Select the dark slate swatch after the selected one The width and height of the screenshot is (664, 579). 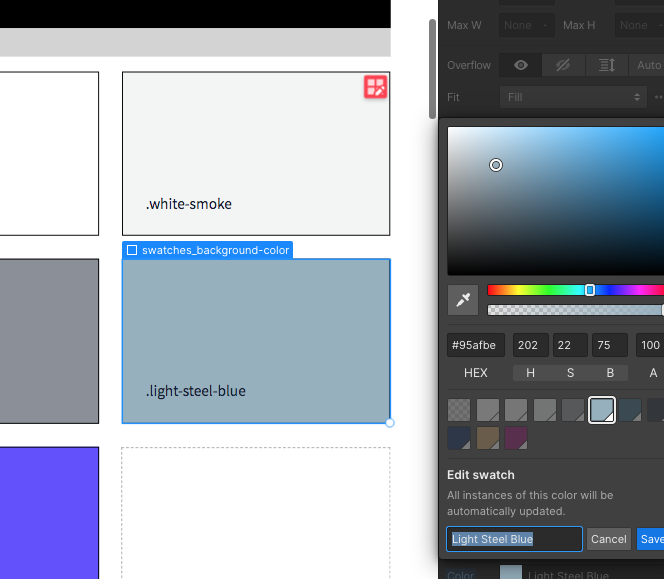pyautogui.click(x=630, y=410)
